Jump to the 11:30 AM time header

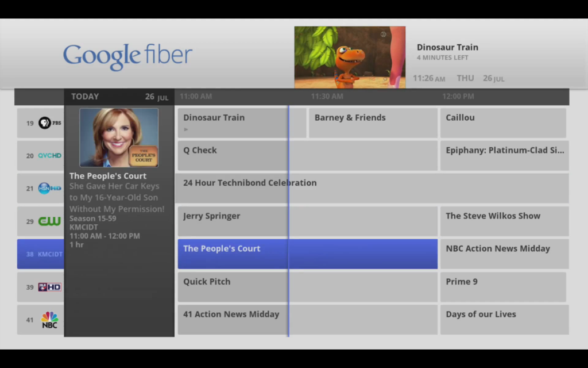[327, 97]
